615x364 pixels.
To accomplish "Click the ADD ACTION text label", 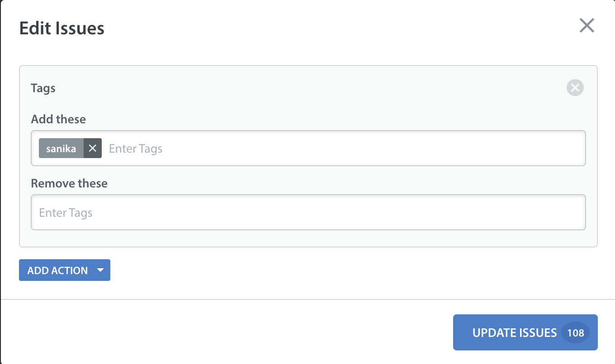I will (x=57, y=271).
